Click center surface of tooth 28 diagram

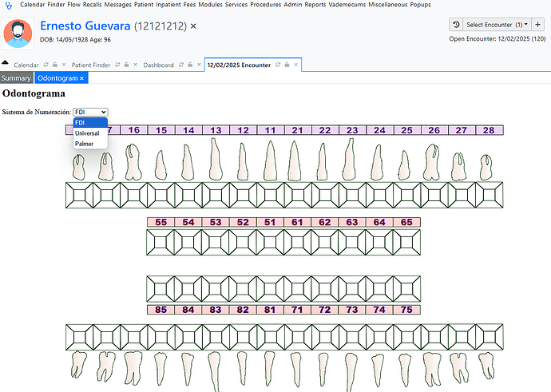pos(489,195)
